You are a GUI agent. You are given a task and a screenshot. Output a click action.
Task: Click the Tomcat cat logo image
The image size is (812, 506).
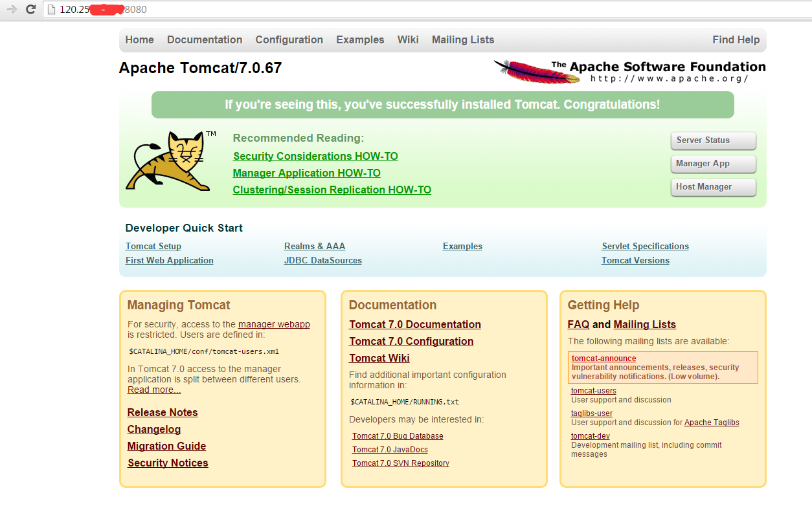click(x=171, y=161)
